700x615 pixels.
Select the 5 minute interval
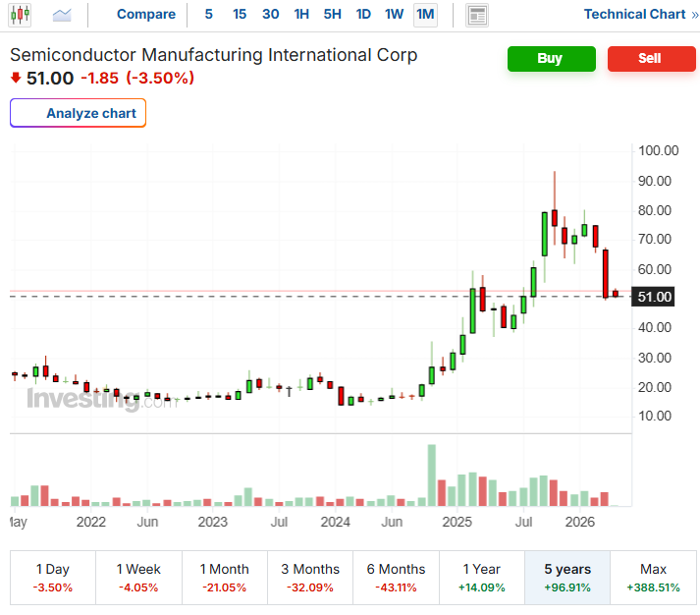click(x=208, y=15)
